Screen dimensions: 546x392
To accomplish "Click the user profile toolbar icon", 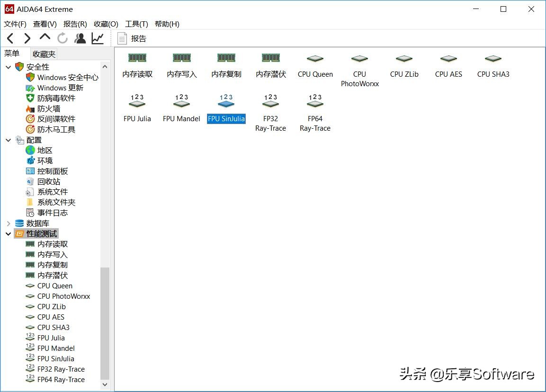I will pyautogui.click(x=80, y=38).
